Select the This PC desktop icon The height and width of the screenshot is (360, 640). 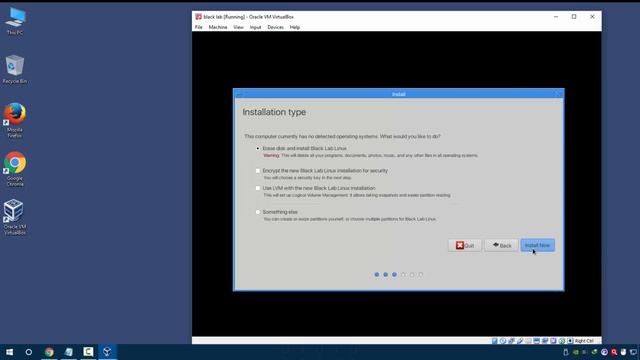(x=15, y=21)
